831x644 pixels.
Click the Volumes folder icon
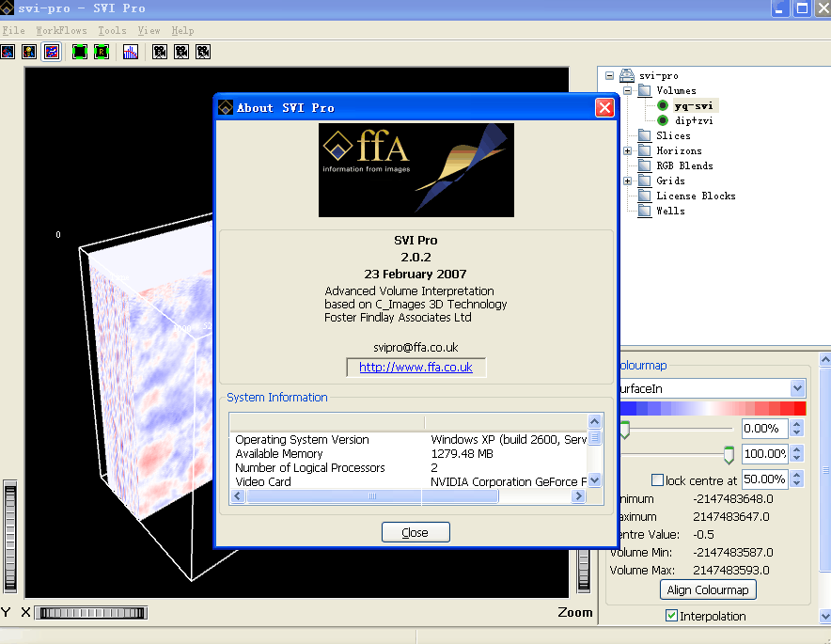point(645,90)
